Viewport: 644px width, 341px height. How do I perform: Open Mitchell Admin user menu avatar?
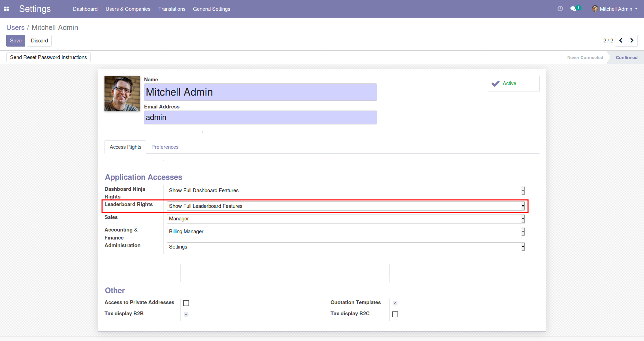coord(595,9)
